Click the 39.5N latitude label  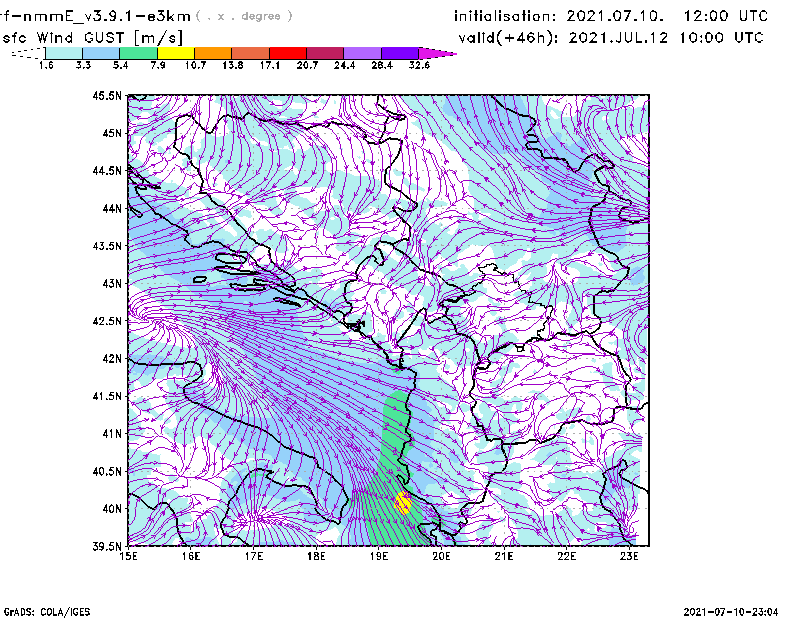pos(107,547)
